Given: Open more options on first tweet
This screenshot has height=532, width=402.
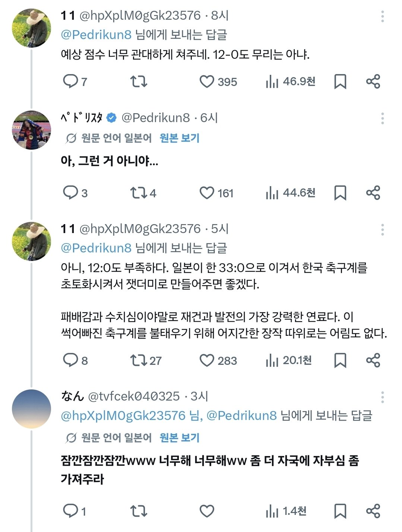Looking at the screenshot, I should point(383,16).
